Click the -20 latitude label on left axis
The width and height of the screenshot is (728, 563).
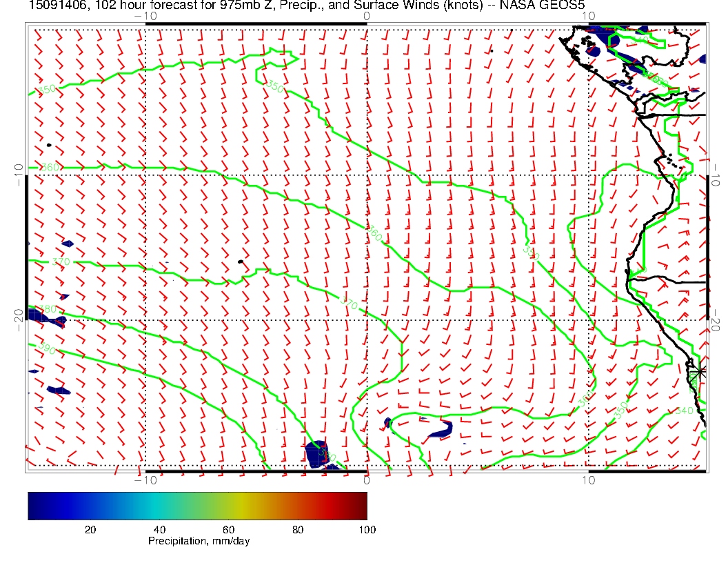[x=19, y=319]
